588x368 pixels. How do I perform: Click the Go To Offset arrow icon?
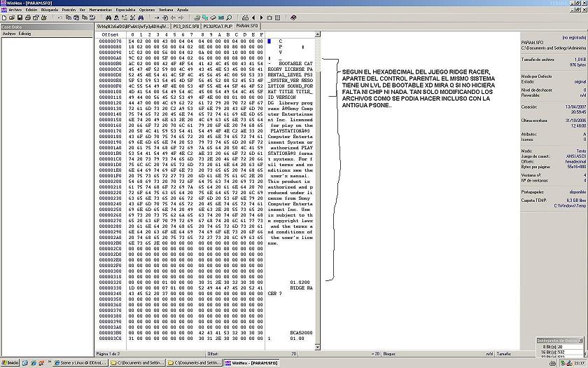pyautogui.click(x=157, y=18)
